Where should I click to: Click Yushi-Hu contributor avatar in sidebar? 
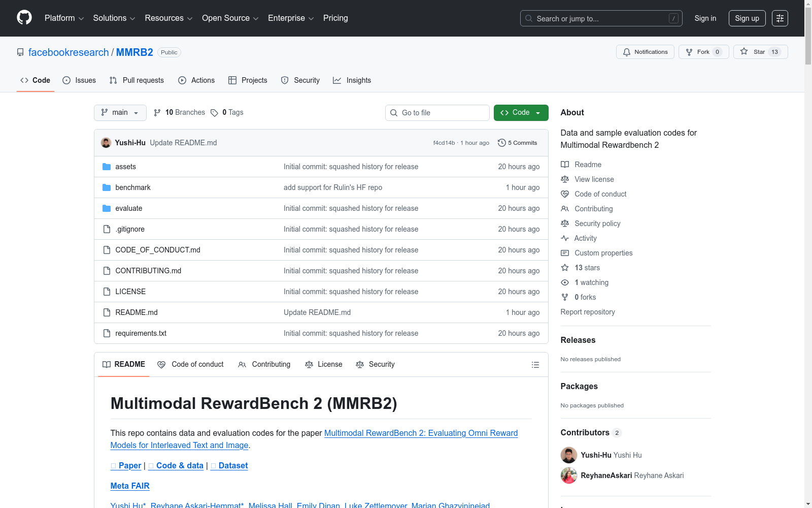coord(569,455)
